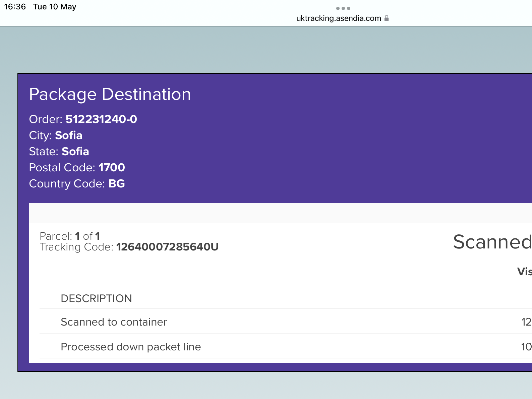The image size is (532, 399).
Task: Tap the uktracking.asendia.com address text
Action: (338, 18)
